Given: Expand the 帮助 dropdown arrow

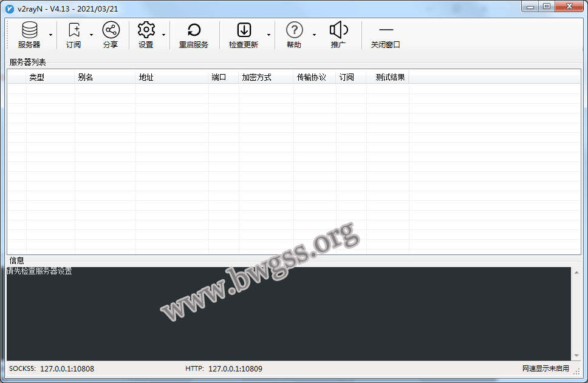Looking at the screenshot, I should pyautogui.click(x=314, y=35).
